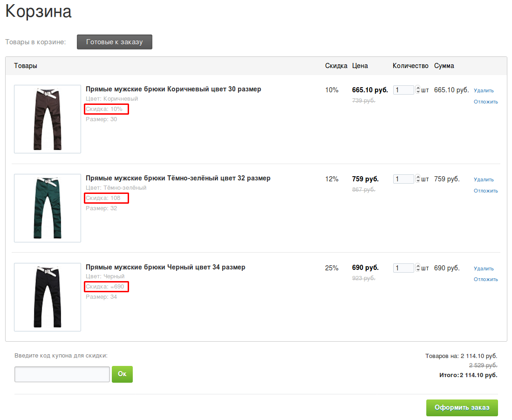Adjust quantity stepper for brown trousers
Image resolution: width=512 pixels, height=420 pixels.
417,90
